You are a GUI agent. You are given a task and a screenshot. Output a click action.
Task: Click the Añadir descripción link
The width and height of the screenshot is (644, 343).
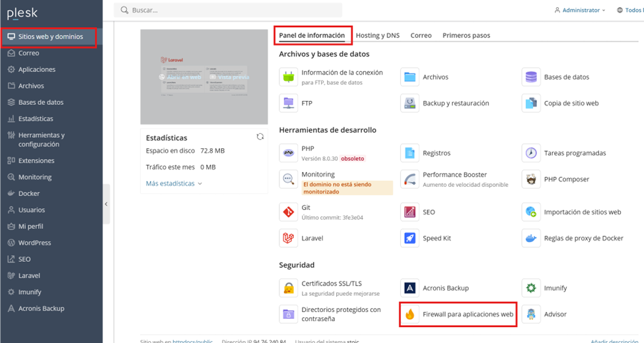614,341
